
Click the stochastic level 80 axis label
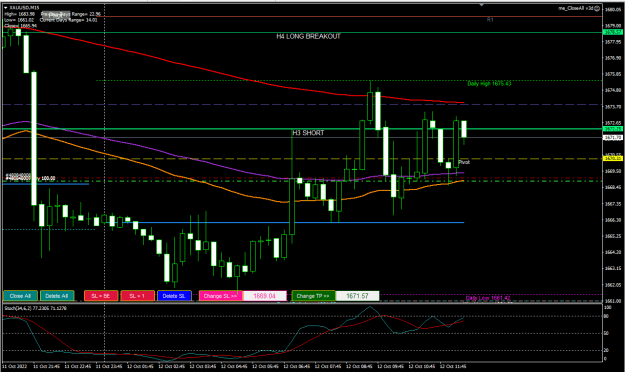click(607, 316)
